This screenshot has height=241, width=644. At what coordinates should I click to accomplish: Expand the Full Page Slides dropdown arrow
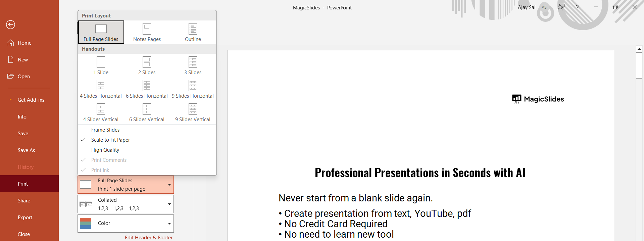169,185
